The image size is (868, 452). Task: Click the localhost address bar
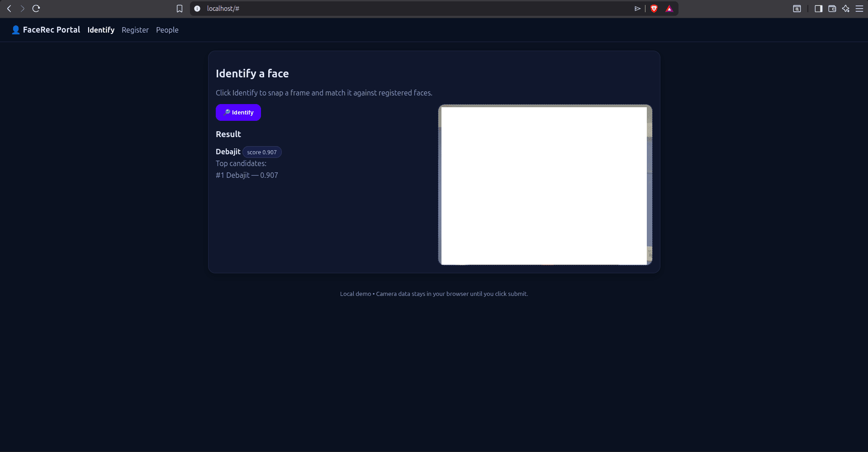(317, 9)
